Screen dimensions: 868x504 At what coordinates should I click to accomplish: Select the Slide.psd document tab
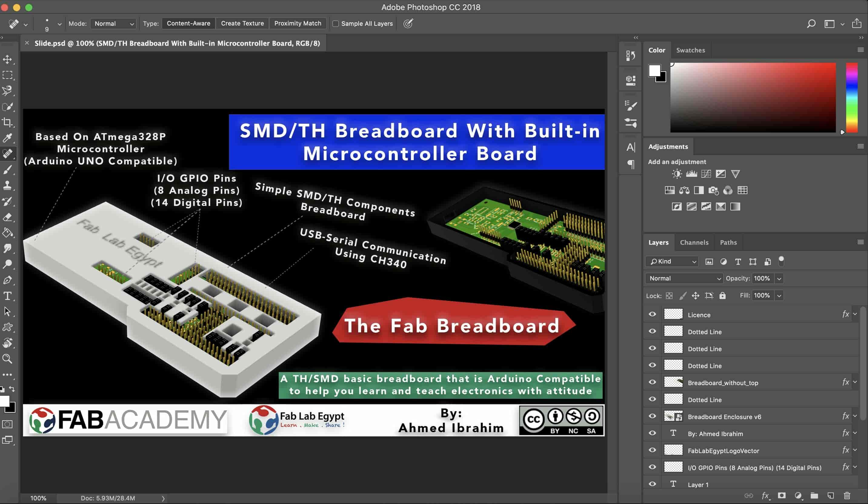click(x=177, y=43)
